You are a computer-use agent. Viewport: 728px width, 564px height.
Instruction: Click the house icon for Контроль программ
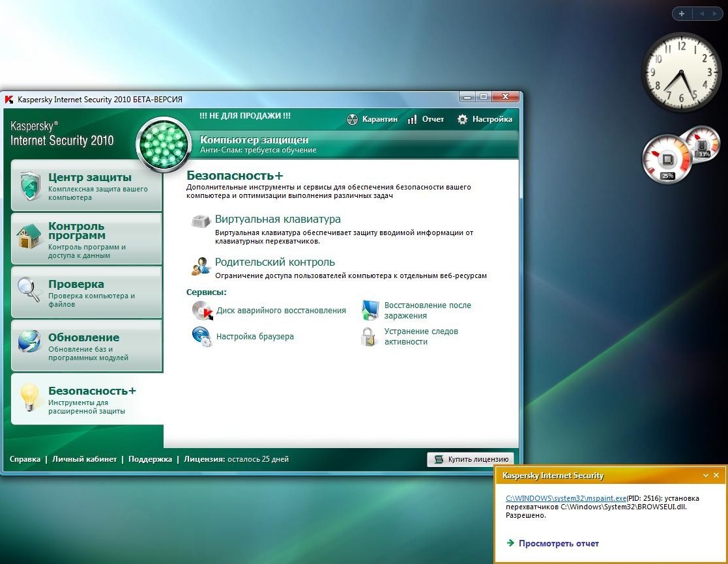click(29, 236)
